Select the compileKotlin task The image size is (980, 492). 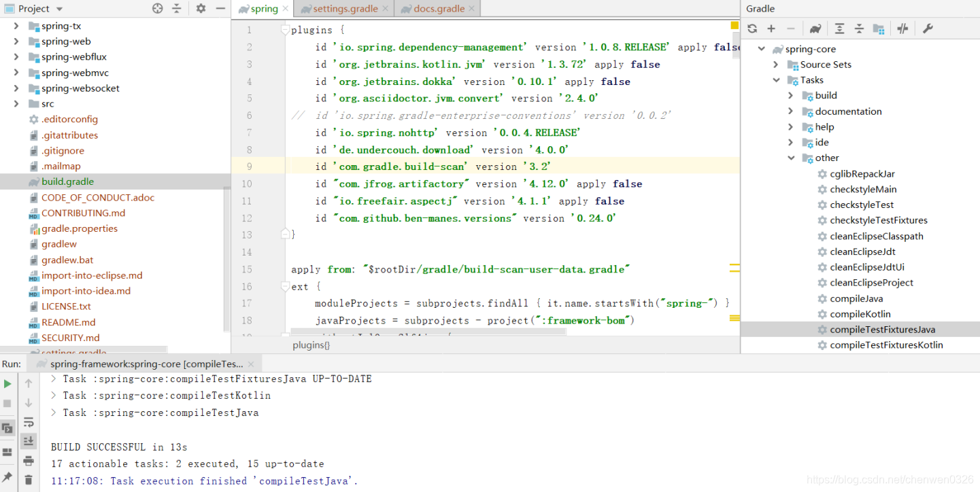tap(860, 314)
